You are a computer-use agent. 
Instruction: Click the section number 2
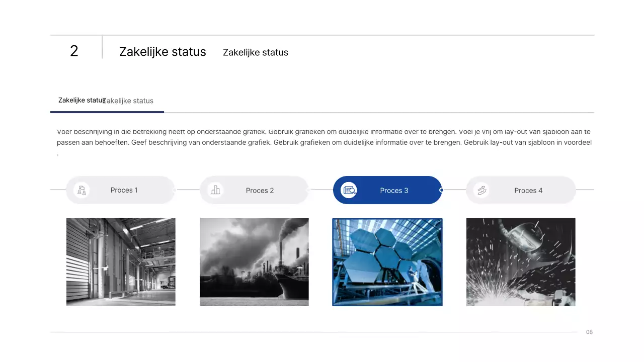[74, 51]
